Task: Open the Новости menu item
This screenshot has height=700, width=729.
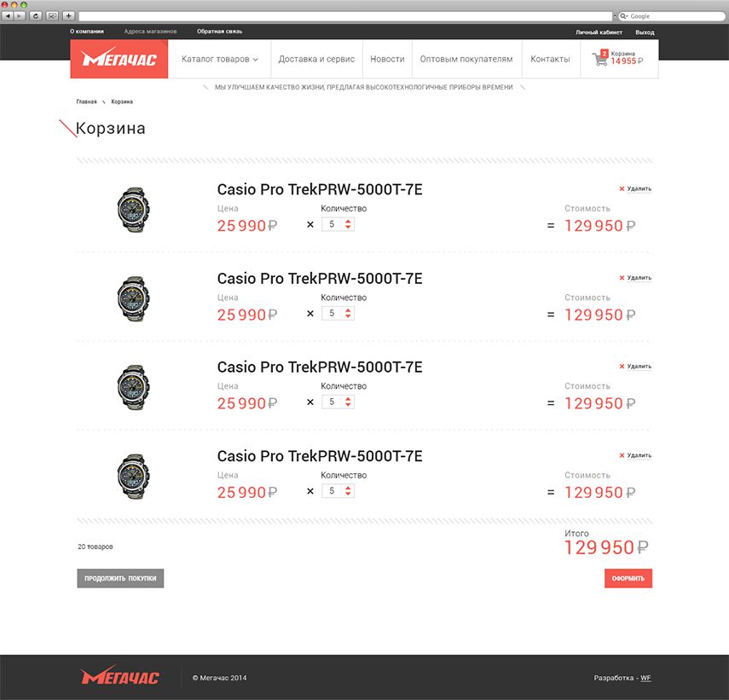Action: point(387,59)
